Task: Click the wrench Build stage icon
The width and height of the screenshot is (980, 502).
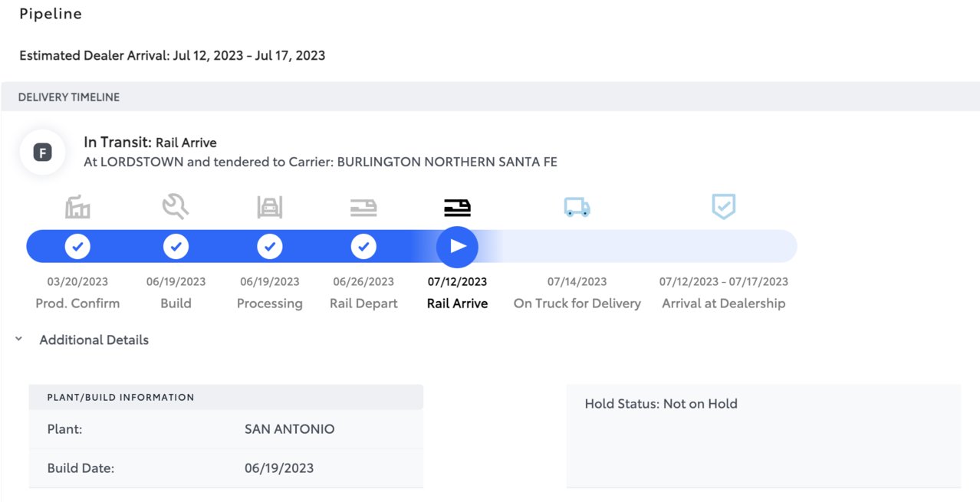Action: click(176, 206)
